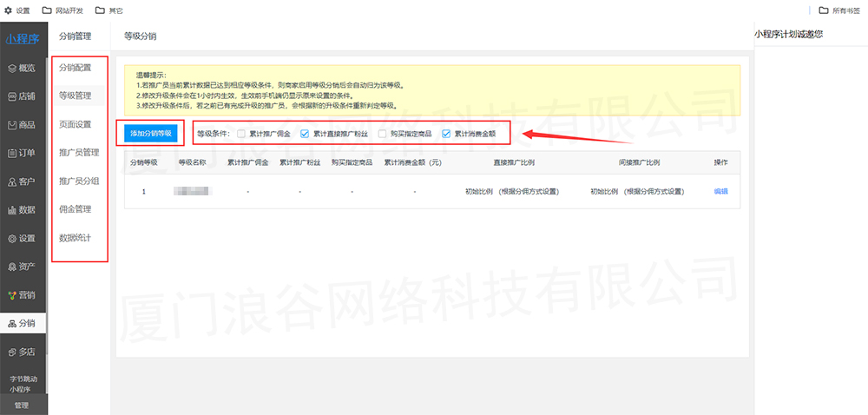Click the 多店 multi-store icon
The width and height of the screenshot is (868, 415).
(11, 352)
